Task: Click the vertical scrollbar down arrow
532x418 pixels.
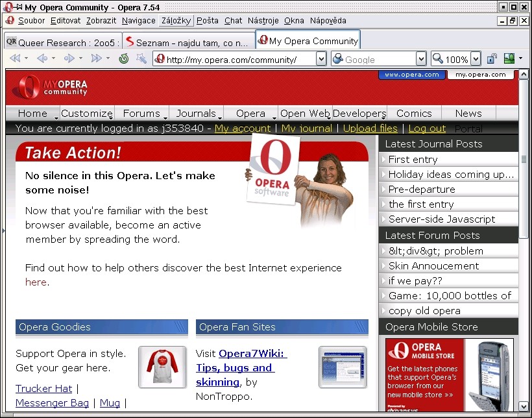Action: (523, 406)
